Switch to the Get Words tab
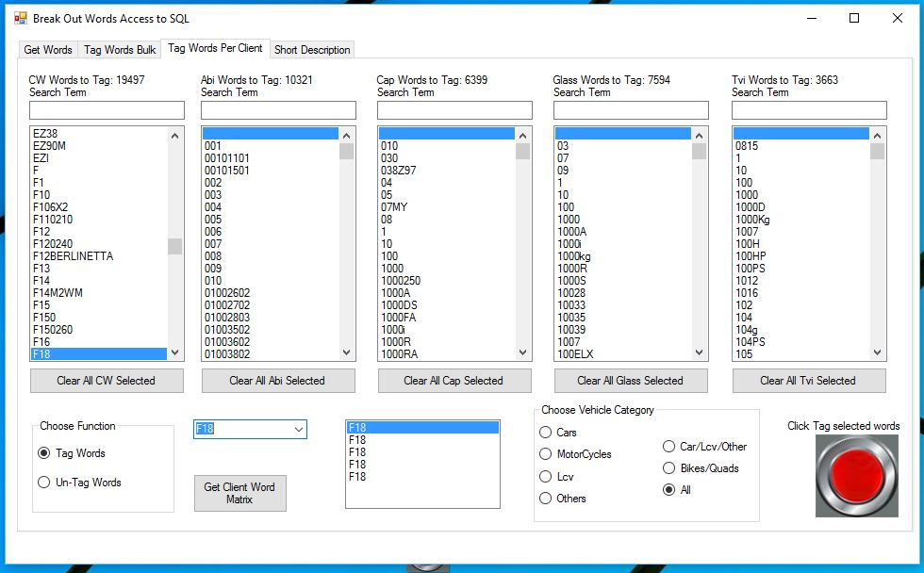 (48, 50)
